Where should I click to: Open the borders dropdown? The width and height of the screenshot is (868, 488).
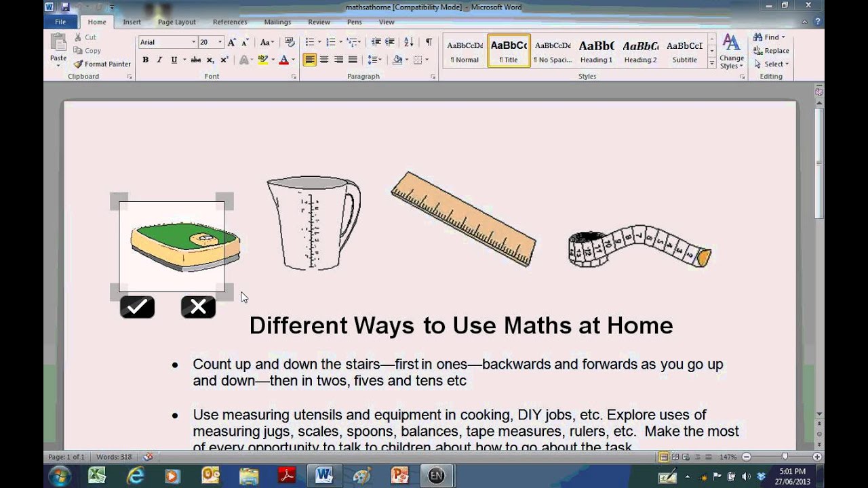point(427,60)
